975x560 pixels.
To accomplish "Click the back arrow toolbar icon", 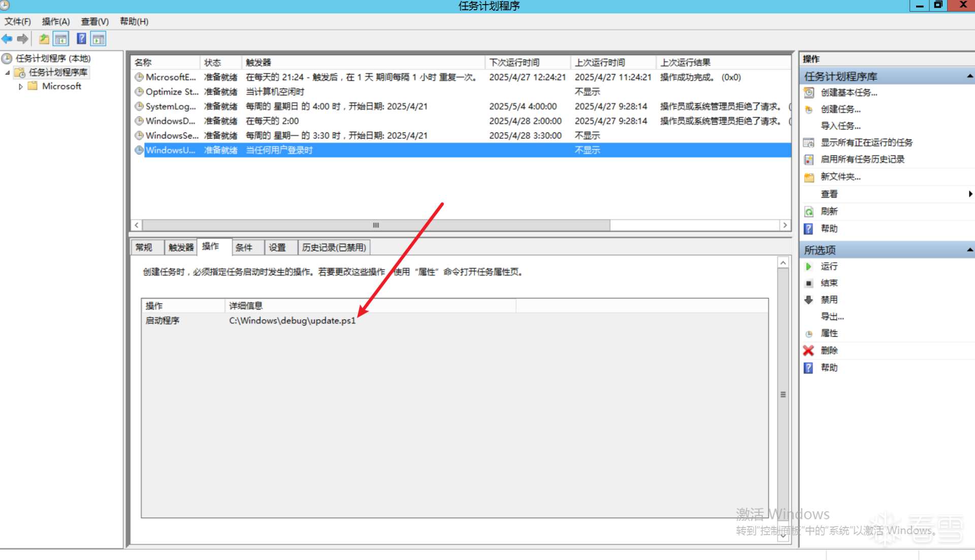I will tap(7, 39).
